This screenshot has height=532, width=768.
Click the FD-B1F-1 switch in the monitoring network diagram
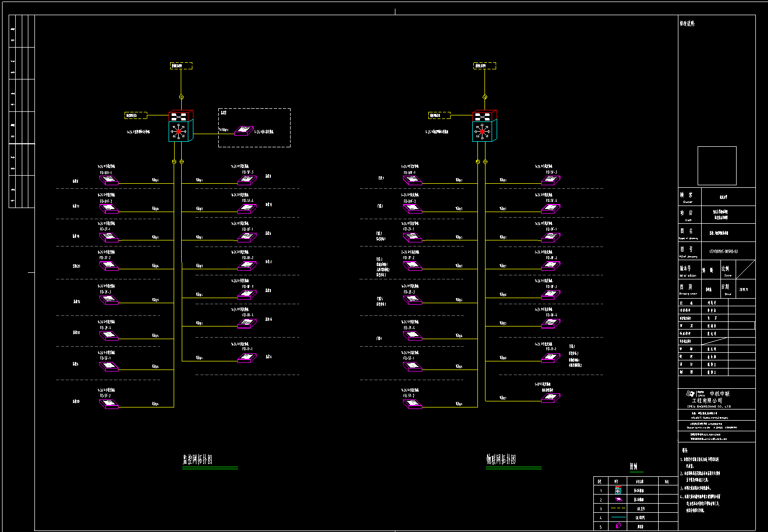tap(109, 180)
